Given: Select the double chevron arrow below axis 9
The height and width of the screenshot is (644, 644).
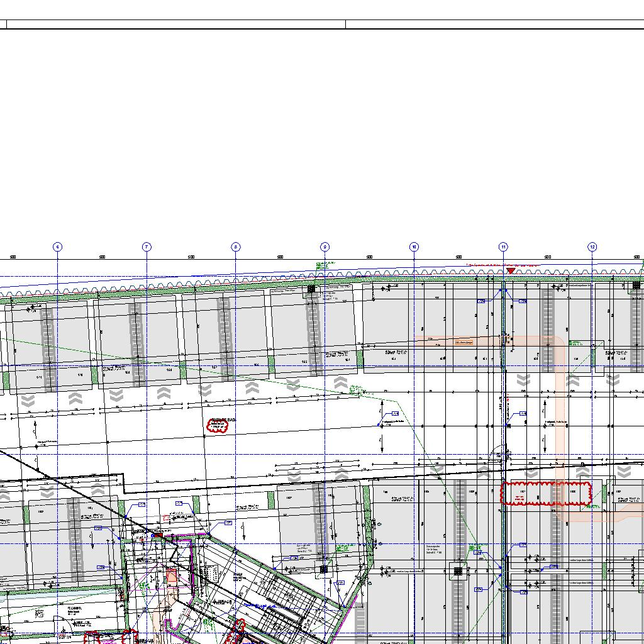Looking at the screenshot, I should [x=341, y=382].
